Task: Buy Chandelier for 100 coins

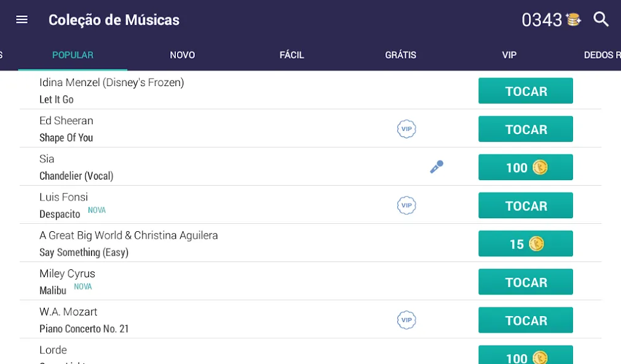Action: [x=526, y=167]
